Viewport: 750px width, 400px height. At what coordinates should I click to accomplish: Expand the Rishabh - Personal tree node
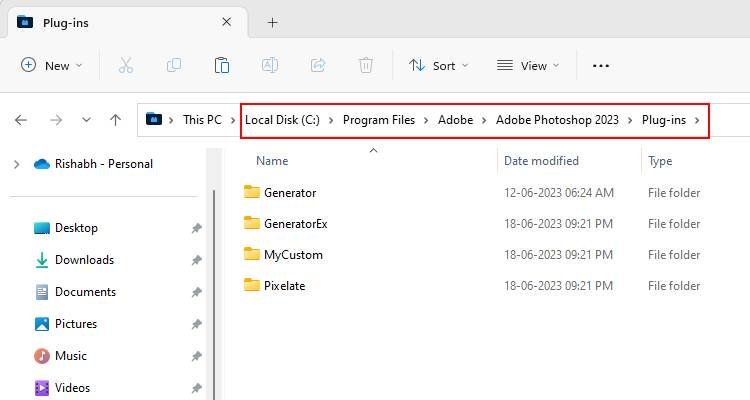16,164
